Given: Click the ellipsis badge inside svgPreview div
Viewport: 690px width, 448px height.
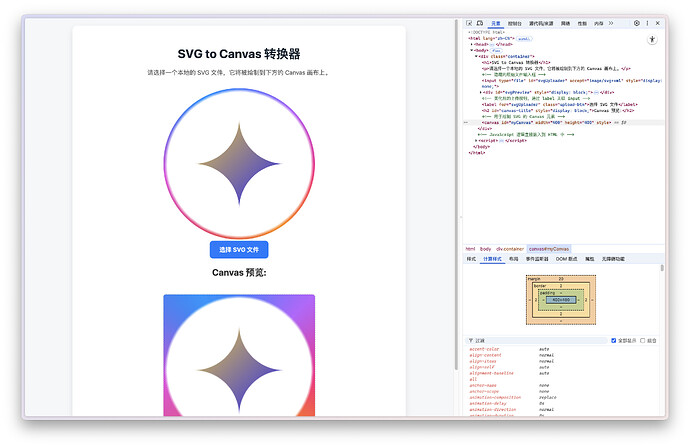Looking at the screenshot, I should (596, 92).
